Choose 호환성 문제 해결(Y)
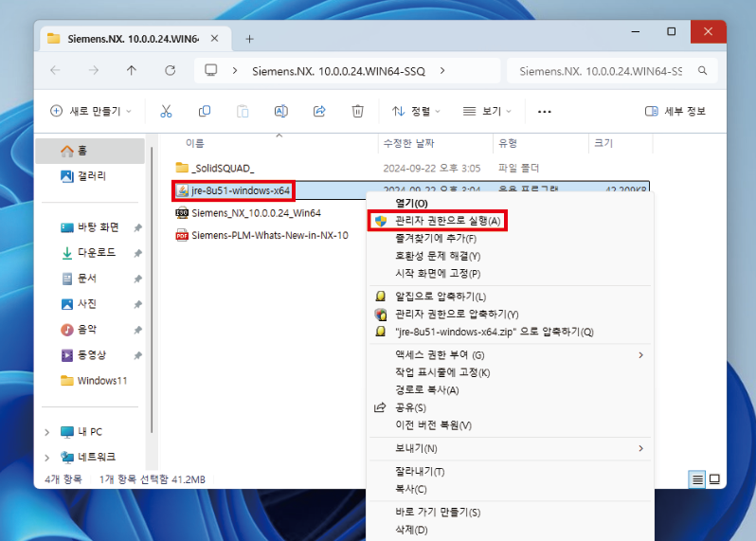This screenshot has width=756, height=541. coord(510,256)
